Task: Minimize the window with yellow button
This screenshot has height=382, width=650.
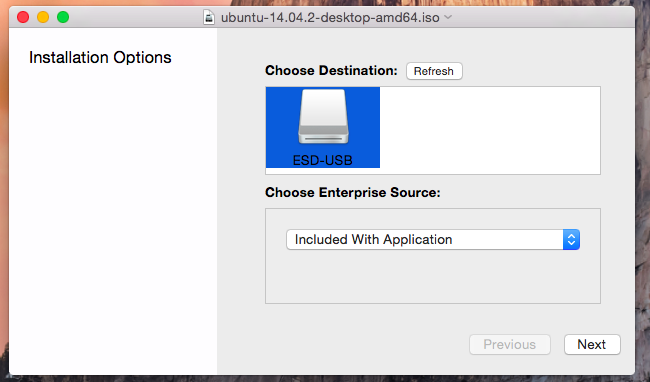Action: [43, 17]
